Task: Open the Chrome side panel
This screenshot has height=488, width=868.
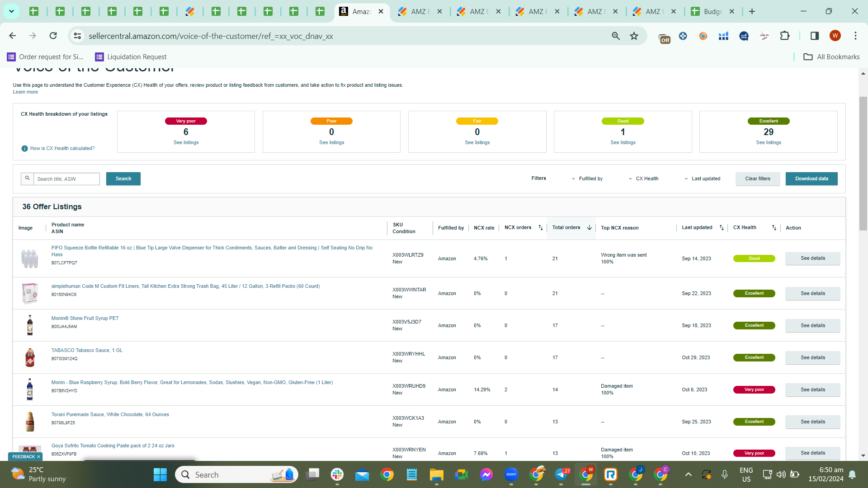Action: click(814, 36)
